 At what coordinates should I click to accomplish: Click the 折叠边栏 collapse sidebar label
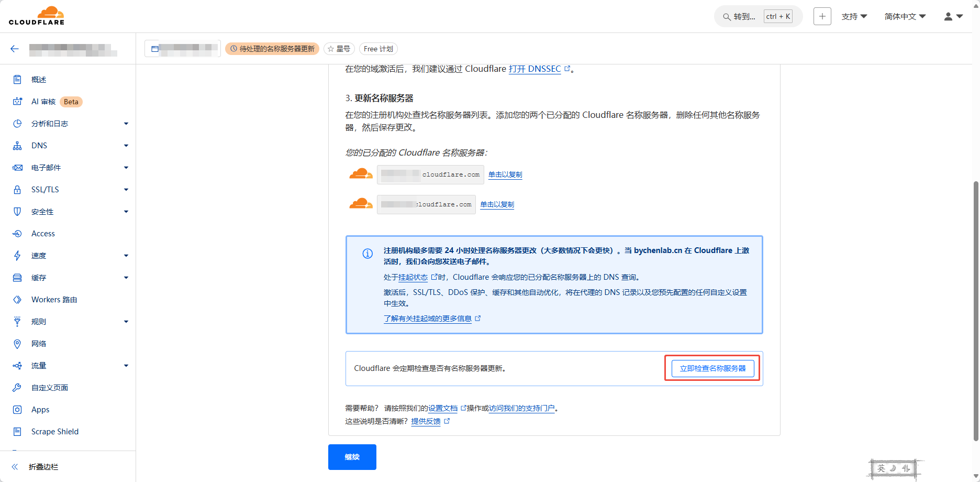[x=43, y=467]
